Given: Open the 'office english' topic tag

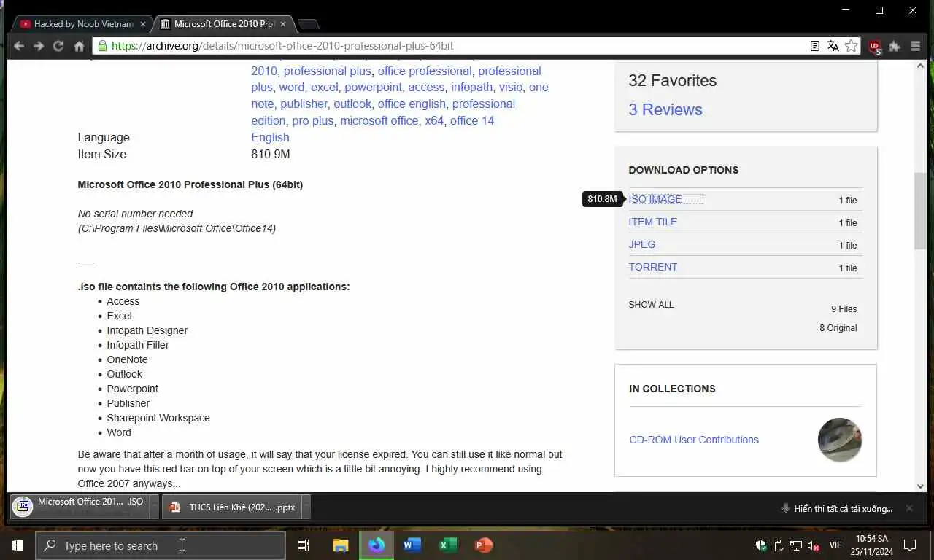Looking at the screenshot, I should 412,104.
